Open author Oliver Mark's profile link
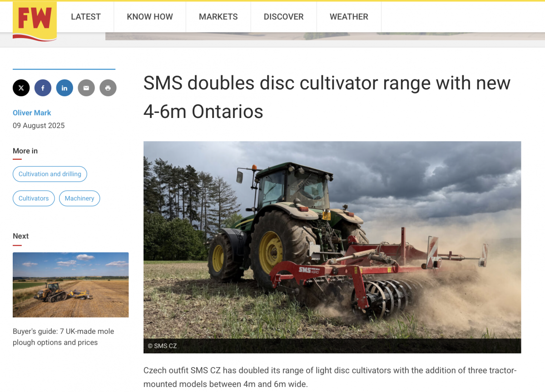The image size is (545, 392). (x=32, y=113)
